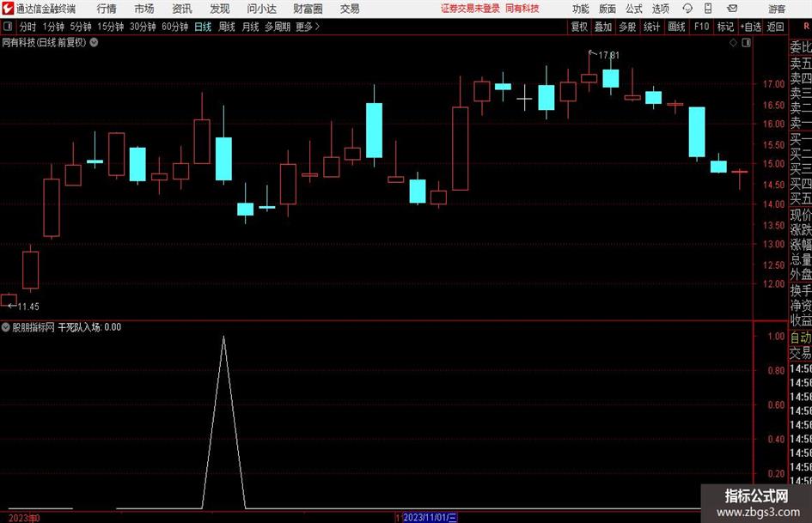Click the 14.00 price axis label
The height and width of the screenshot is (523, 812).
[773, 204]
